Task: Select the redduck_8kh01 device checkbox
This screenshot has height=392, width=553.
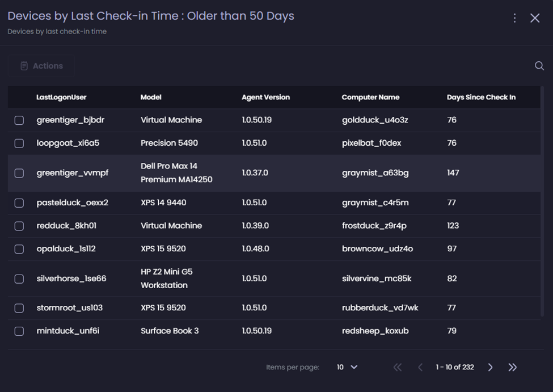Action: coord(19,225)
